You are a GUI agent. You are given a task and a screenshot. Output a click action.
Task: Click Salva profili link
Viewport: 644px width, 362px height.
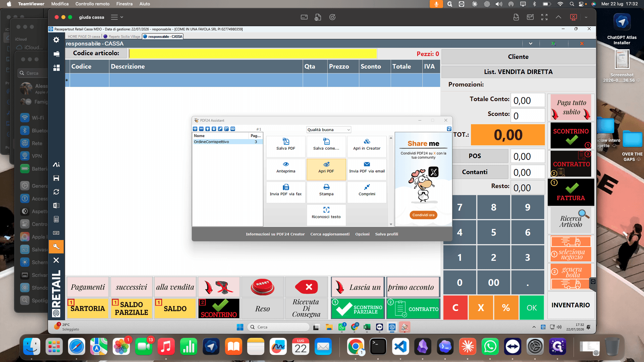(386, 234)
